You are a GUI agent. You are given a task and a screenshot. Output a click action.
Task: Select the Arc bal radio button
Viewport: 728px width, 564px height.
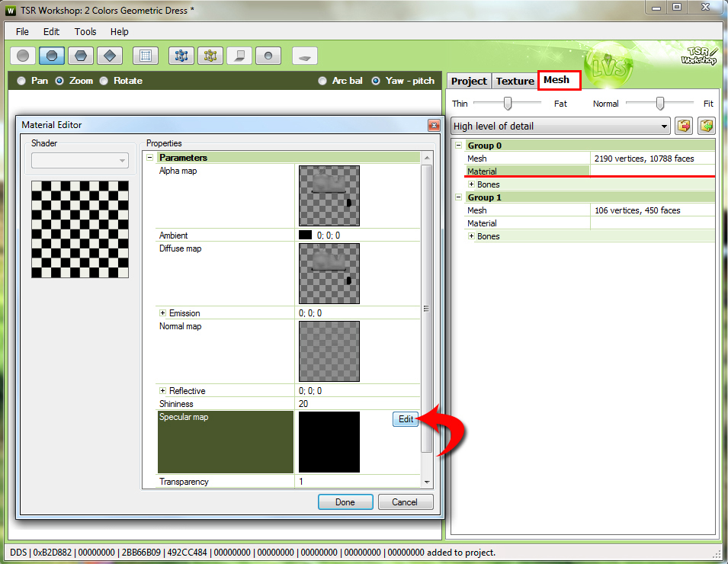(x=322, y=81)
